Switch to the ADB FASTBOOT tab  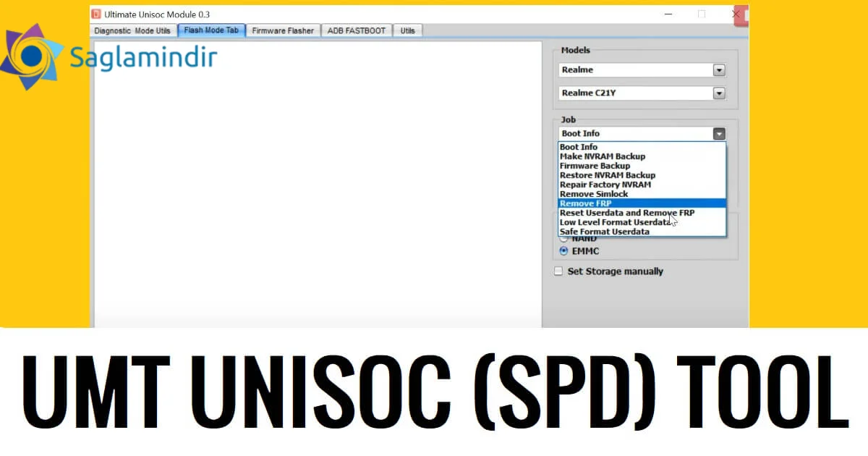click(x=357, y=30)
